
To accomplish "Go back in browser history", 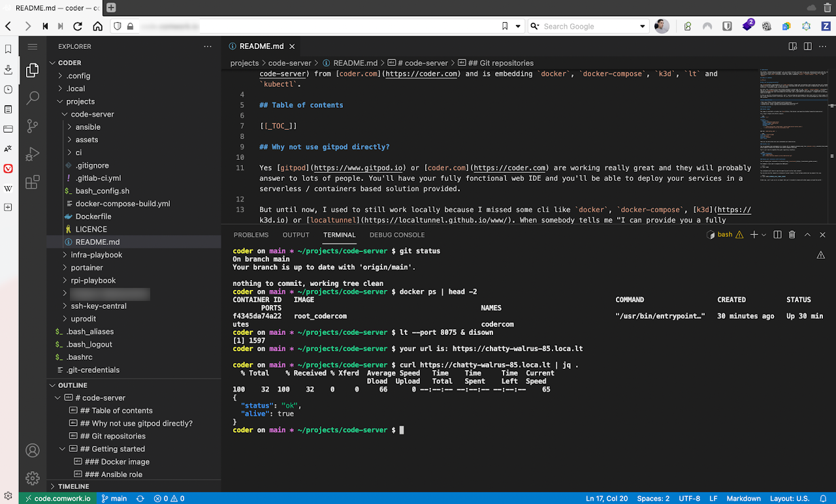I will click(8, 26).
